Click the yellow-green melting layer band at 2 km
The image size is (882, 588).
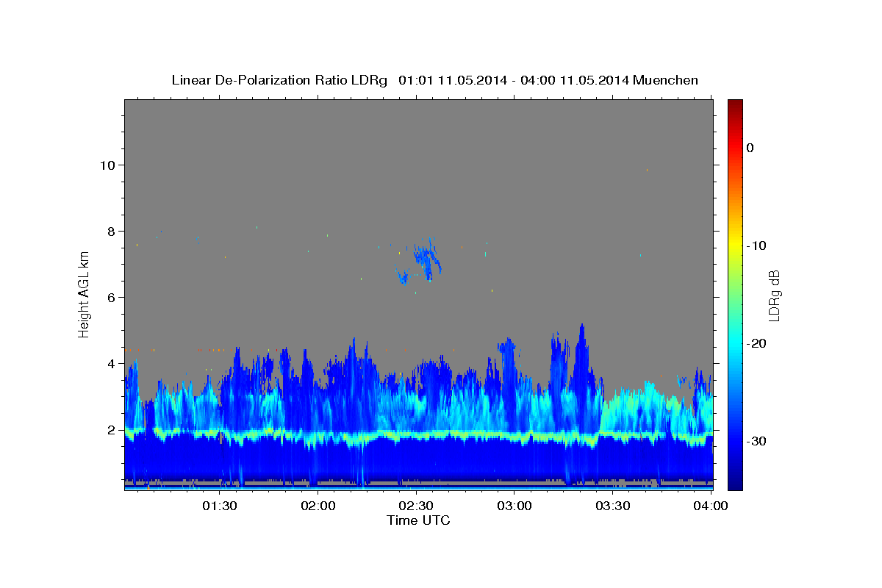[418, 435]
